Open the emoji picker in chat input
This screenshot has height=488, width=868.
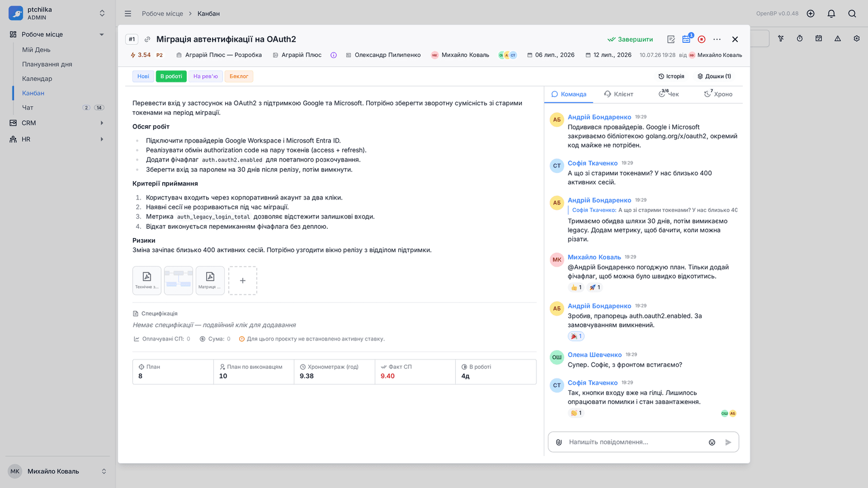(x=712, y=442)
